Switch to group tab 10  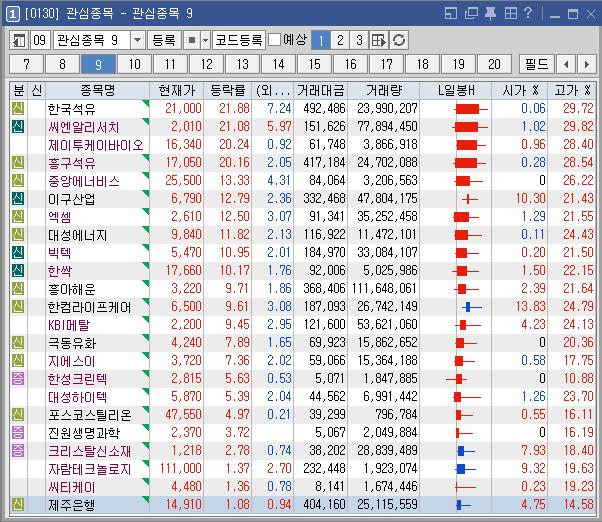pos(134,64)
